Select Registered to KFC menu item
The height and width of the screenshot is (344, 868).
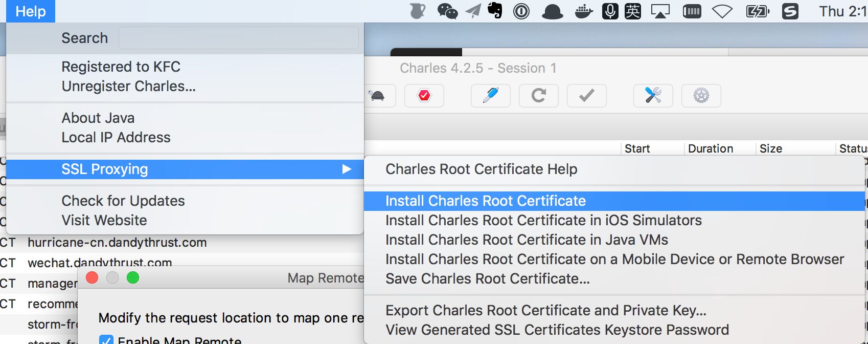(185, 67)
